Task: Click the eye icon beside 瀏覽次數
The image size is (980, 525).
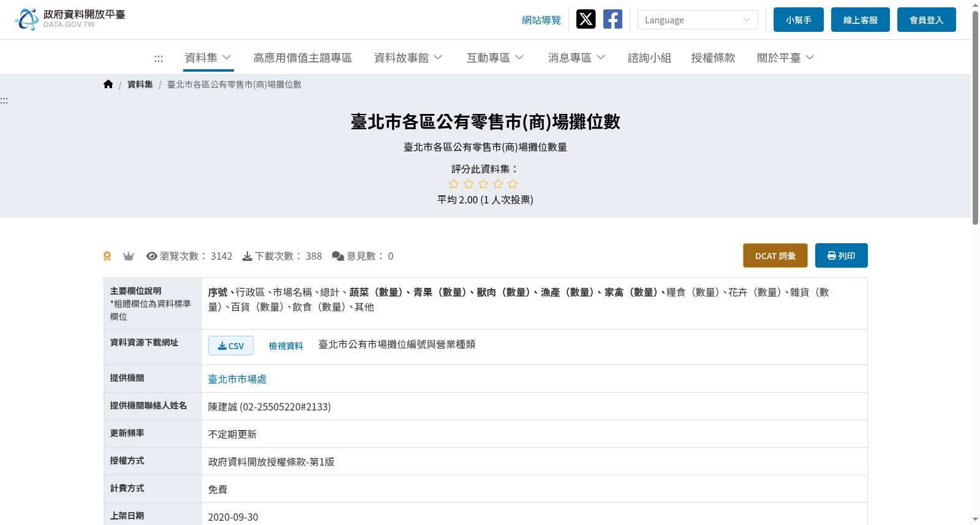Action: click(x=152, y=256)
